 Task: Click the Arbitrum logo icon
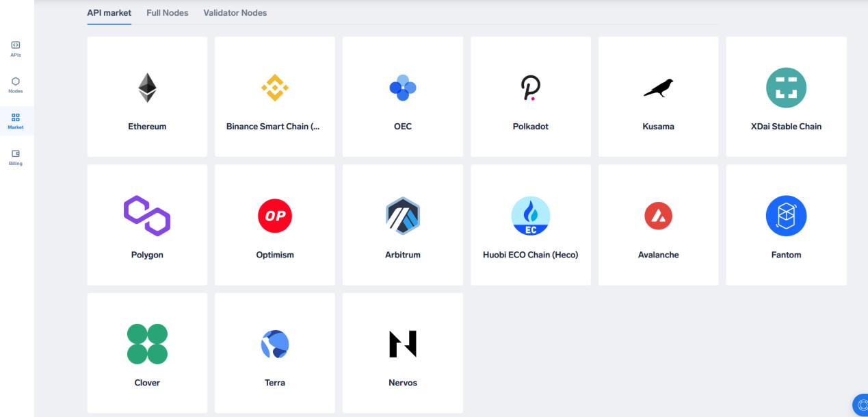402,216
